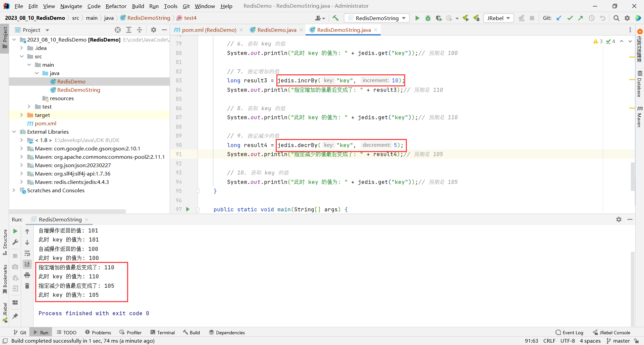
Task: Click Collapse All icon in Project panel
Action: pos(140,30)
